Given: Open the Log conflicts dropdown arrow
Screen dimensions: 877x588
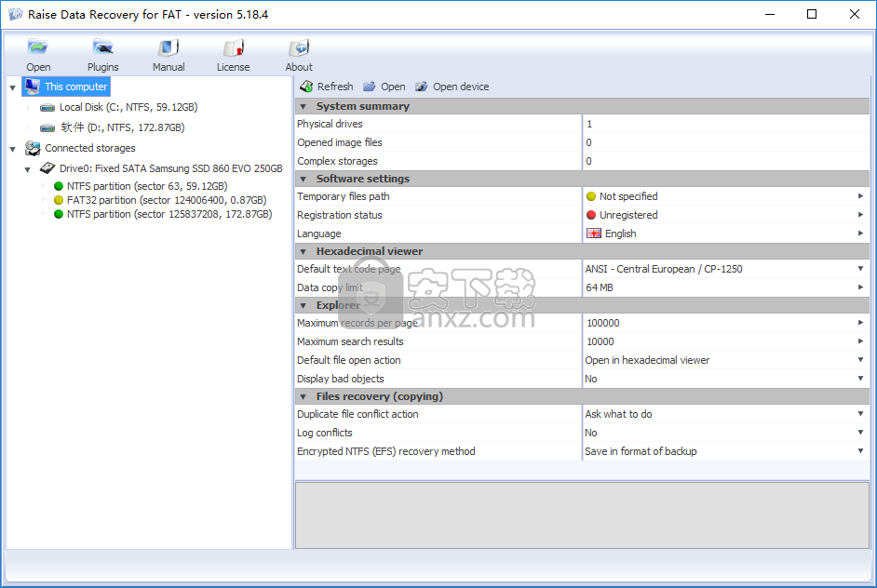Looking at the screenshot, I should pos(860,432).
